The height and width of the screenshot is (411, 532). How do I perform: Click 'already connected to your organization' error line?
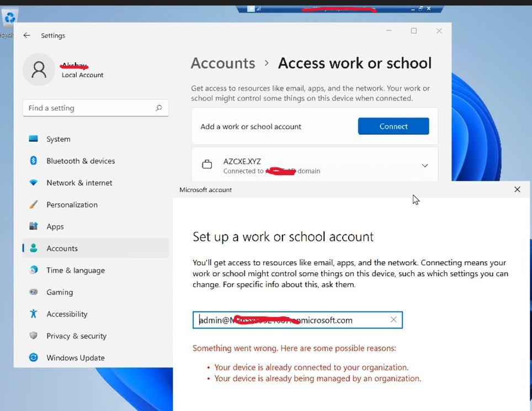311,367
